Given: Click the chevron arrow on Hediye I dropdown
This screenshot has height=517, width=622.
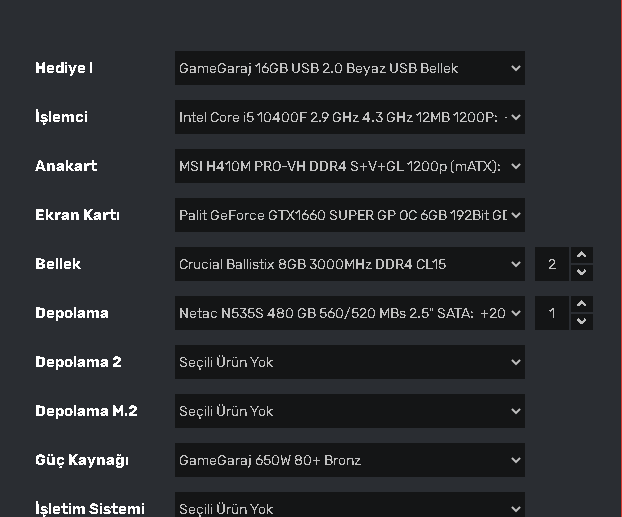Looking at the screenshot, I should (x=515, y=68).
